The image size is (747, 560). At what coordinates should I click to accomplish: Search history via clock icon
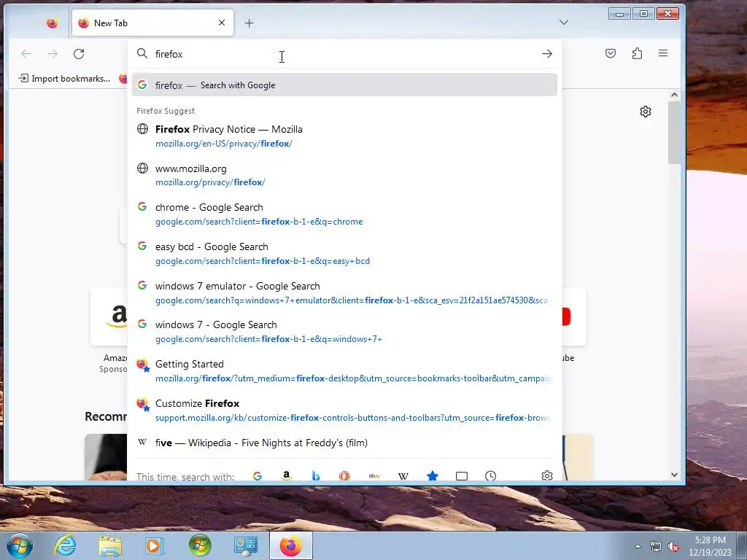pyautogui.click(x=491, y=475)
